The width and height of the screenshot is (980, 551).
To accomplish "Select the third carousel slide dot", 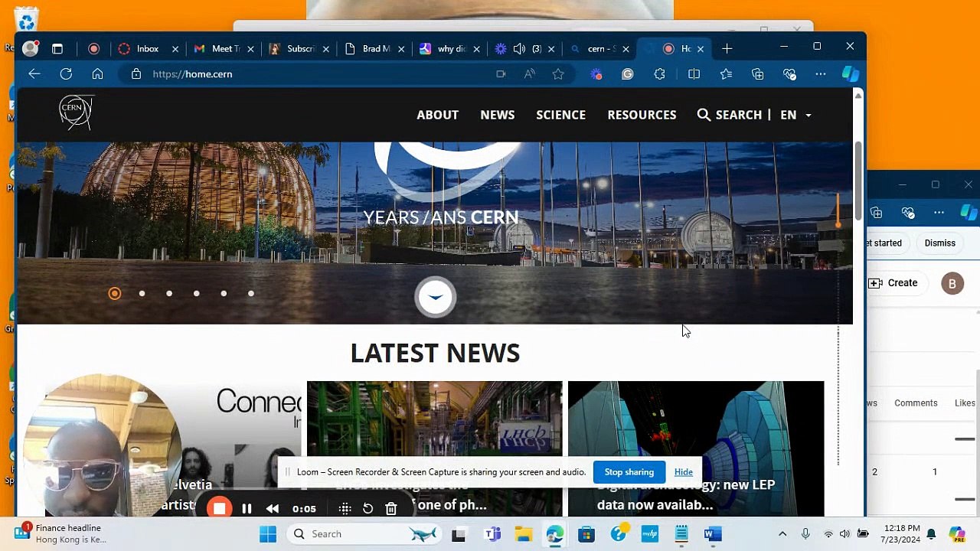I will pos(169,293).
